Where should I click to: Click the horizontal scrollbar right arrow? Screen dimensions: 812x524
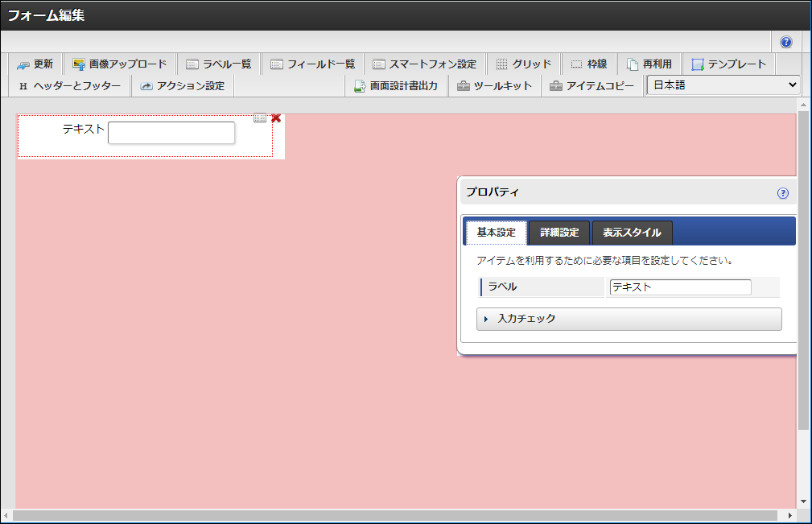[x=790, y=516]
